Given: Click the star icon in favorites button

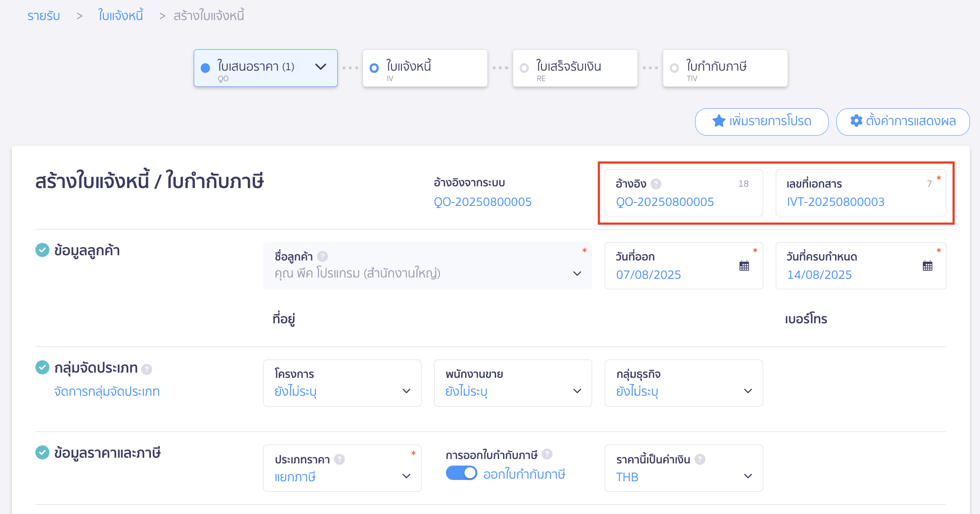Looking at the screenshot, I should pyautogui.click(x=719, y=121).
